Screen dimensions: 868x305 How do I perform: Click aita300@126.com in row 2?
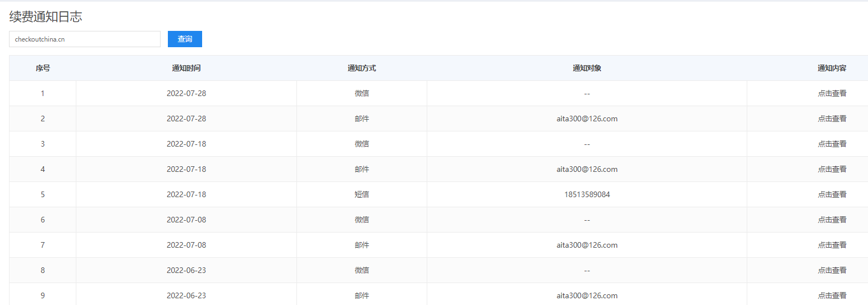[x=587, y=119]
